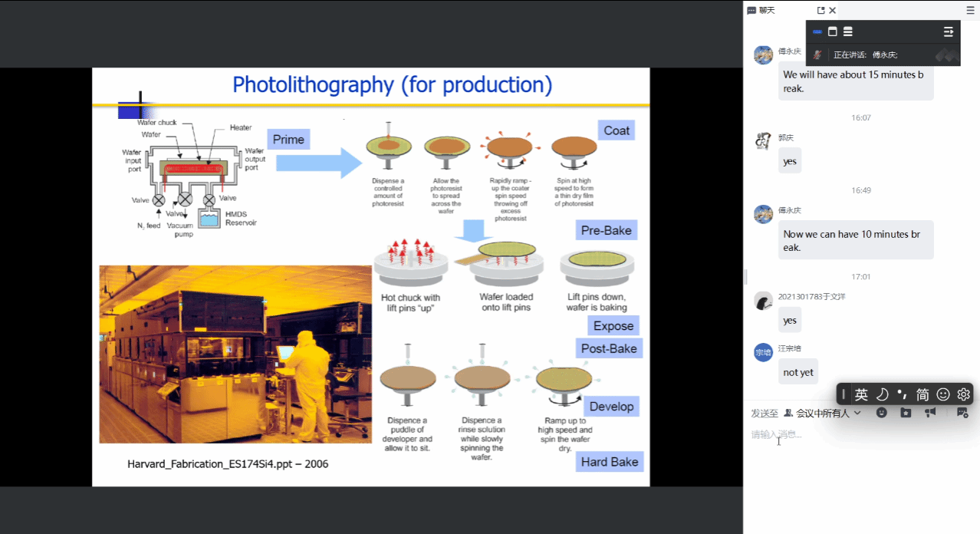Viewport: 980px width, 534px height.
Task: Switch IME 简 simplified/traditional character setting
Action: 922,394
